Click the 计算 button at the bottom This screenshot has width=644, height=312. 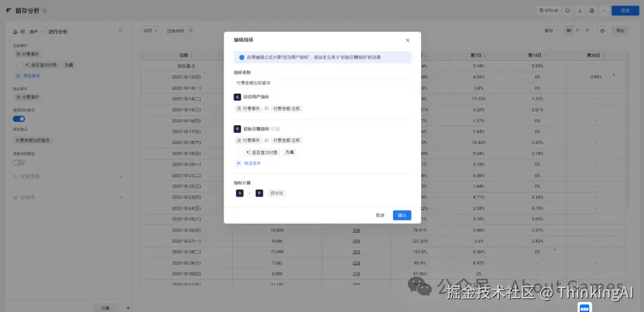pyautogui.click(x=105, y=308)
